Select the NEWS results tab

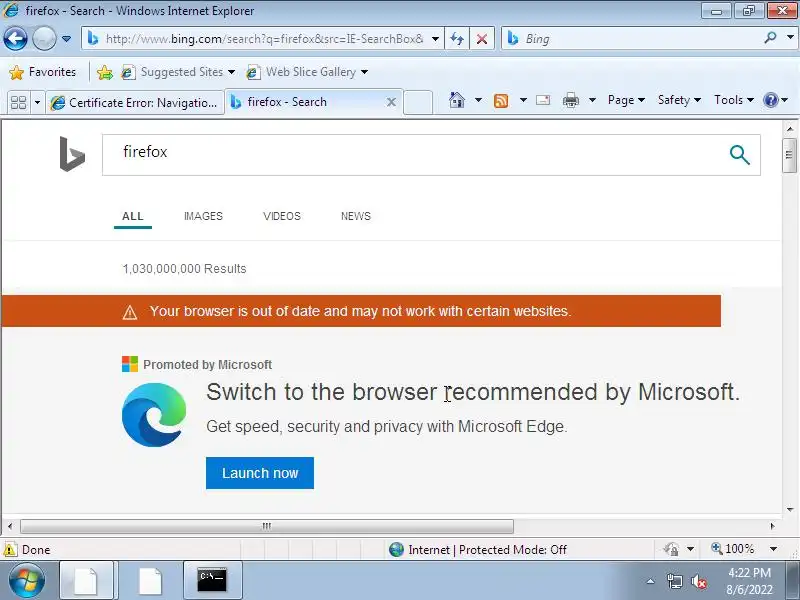coord(356,216)
